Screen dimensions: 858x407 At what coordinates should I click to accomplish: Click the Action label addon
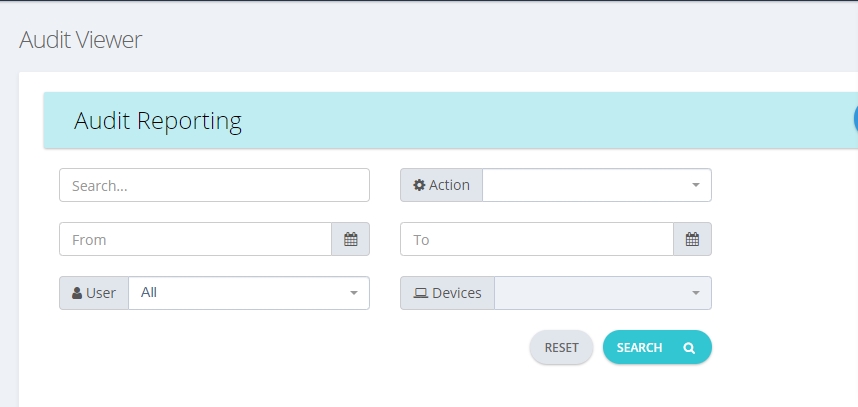pos(442,185)
